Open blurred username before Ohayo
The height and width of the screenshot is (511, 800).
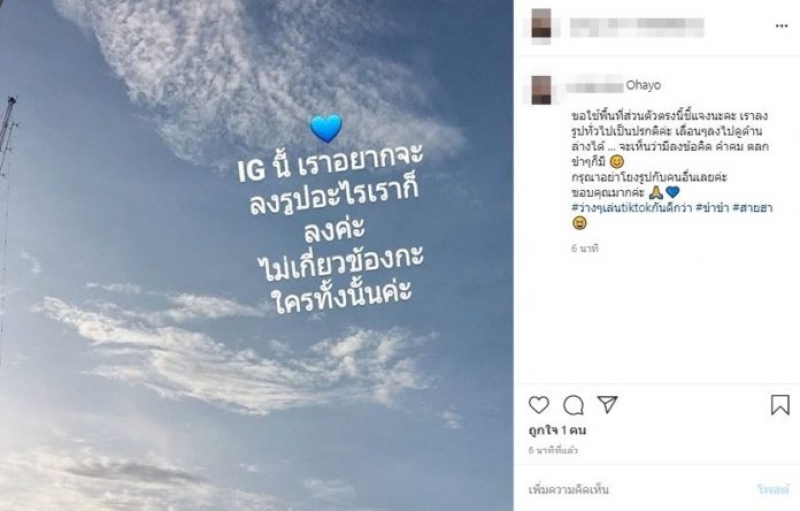[x=595, y=86]
